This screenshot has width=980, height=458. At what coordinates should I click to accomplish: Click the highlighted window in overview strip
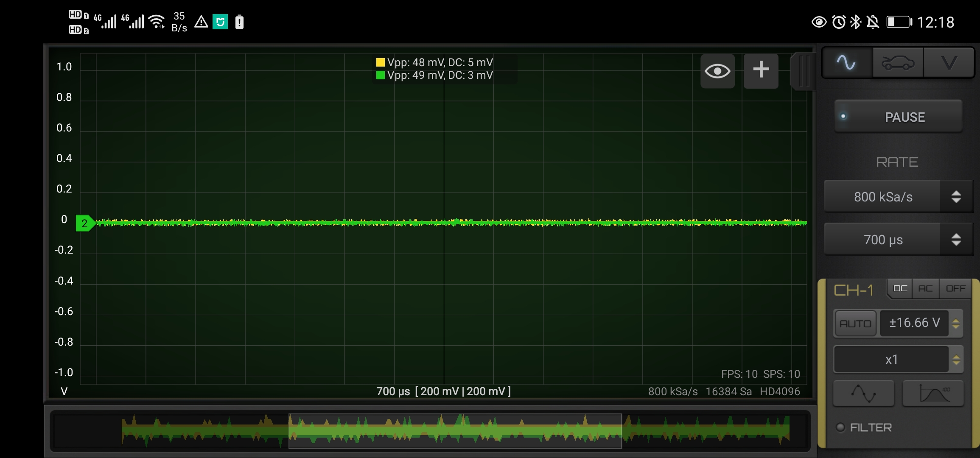(455, 431)
